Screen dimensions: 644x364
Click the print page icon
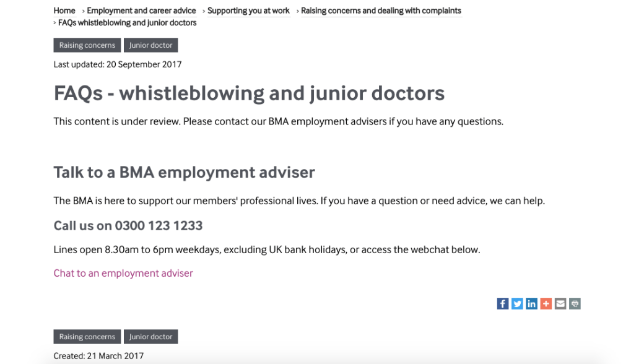tap(575, 303)
